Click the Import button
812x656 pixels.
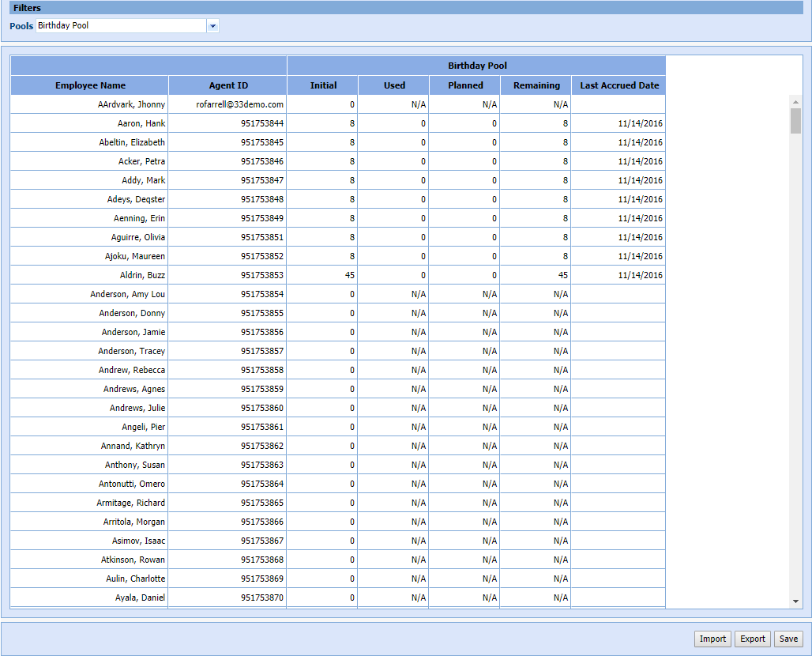point(712,639)
